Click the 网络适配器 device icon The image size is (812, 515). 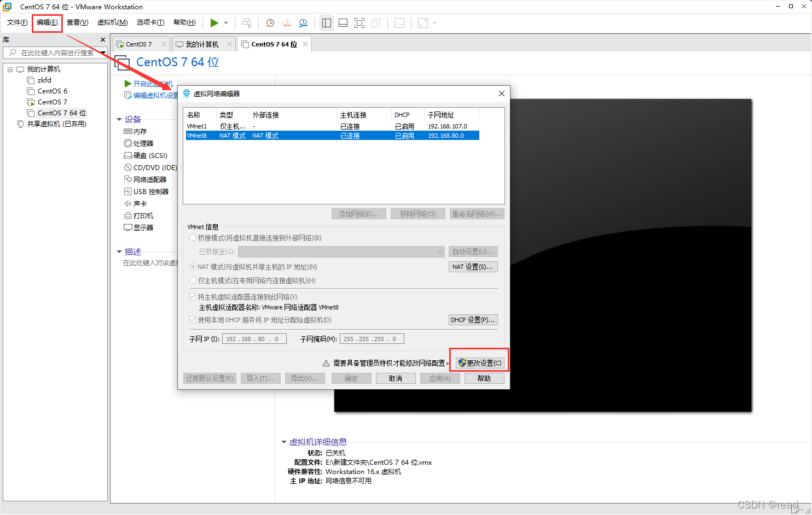(128, 180)
